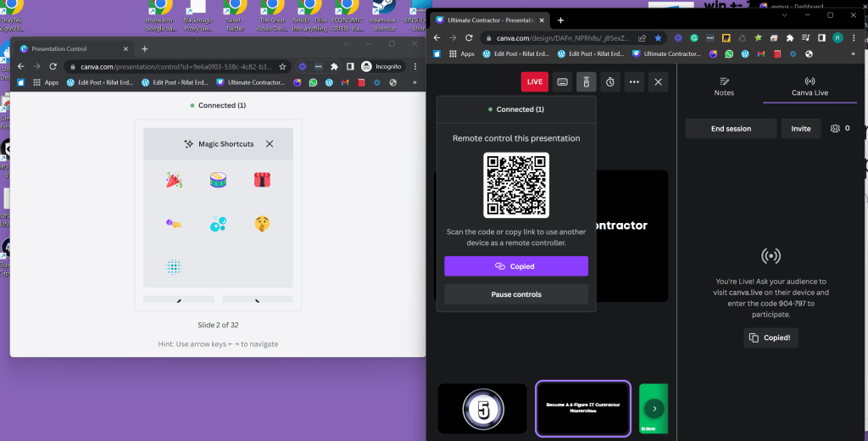
Task: Click the blue bookmark star in the right window
Action: coord(658,37)
